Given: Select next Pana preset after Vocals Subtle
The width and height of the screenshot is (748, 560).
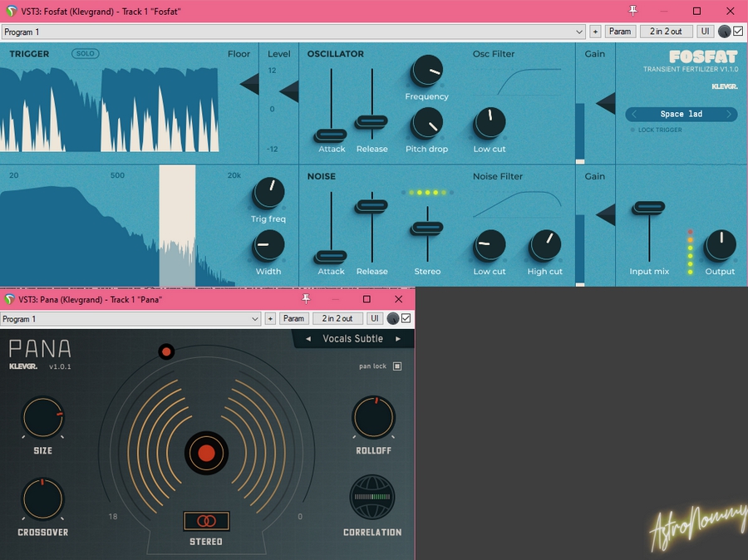Looking at the screenshot, I should click(398, 339).
